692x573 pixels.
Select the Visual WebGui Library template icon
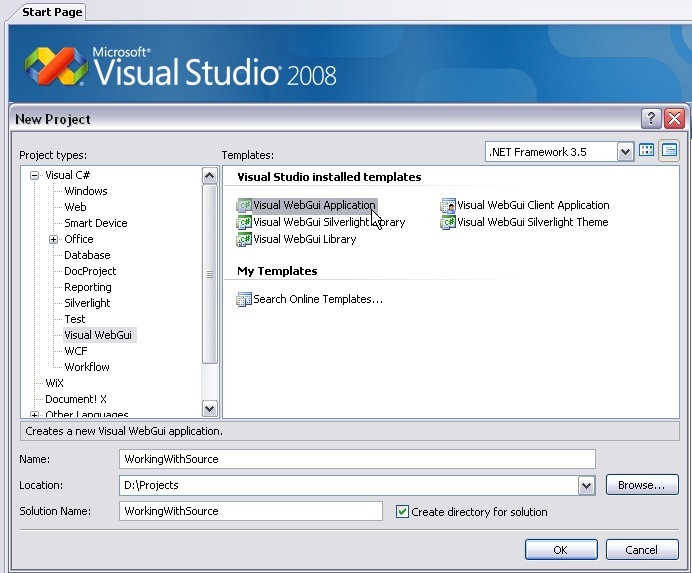244,239
